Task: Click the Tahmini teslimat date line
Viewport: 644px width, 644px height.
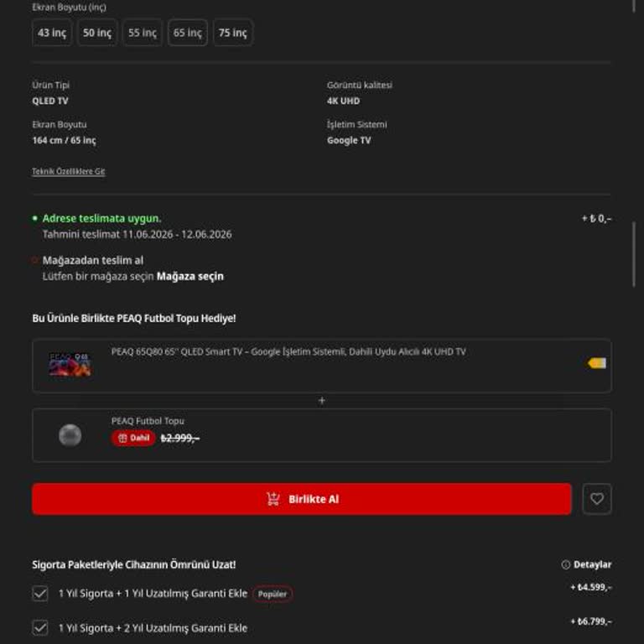Action: click(138, 235)
